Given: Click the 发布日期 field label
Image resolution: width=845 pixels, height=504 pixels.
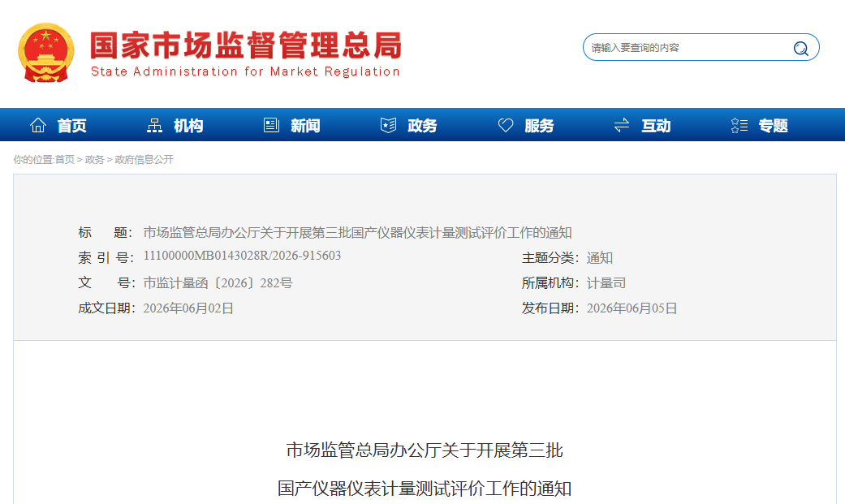Looking at the screenshot, I should (550, 308).
